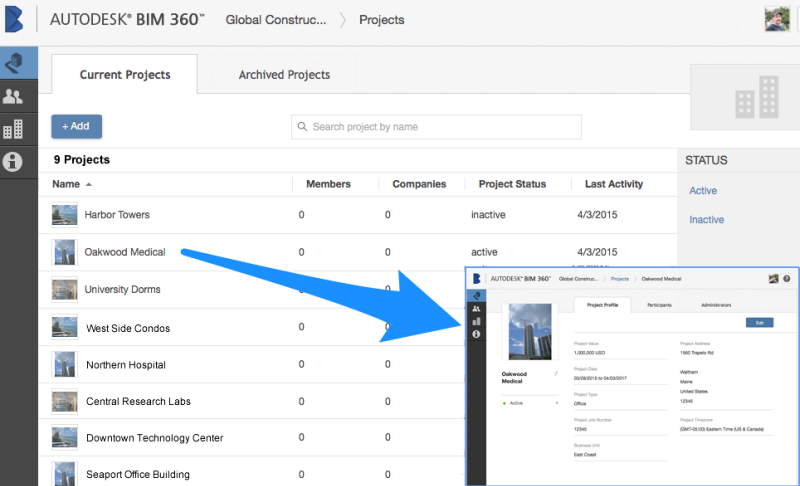800x486 pixels.
Task: Open the Central Research Labs project name
Action: tap(138, 401)
